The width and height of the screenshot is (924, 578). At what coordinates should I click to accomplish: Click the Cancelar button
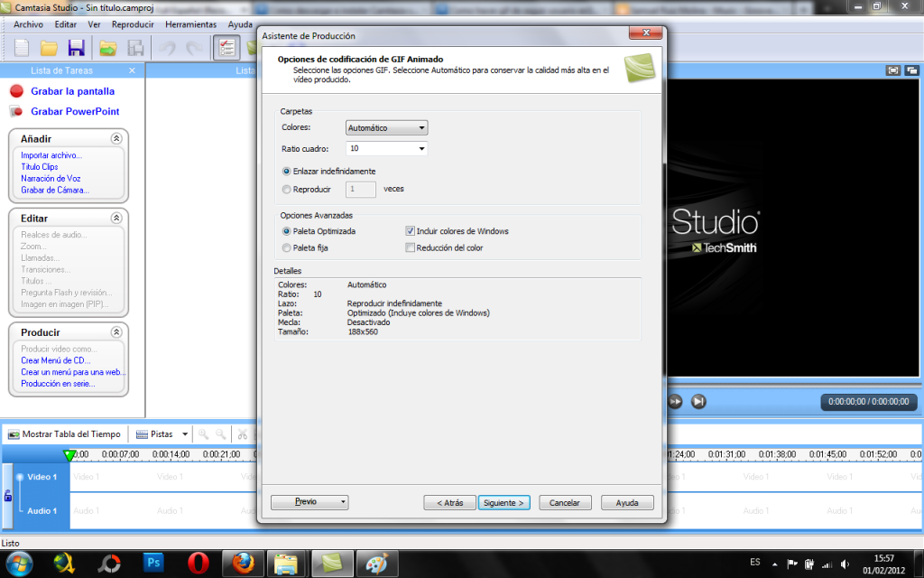565,502
